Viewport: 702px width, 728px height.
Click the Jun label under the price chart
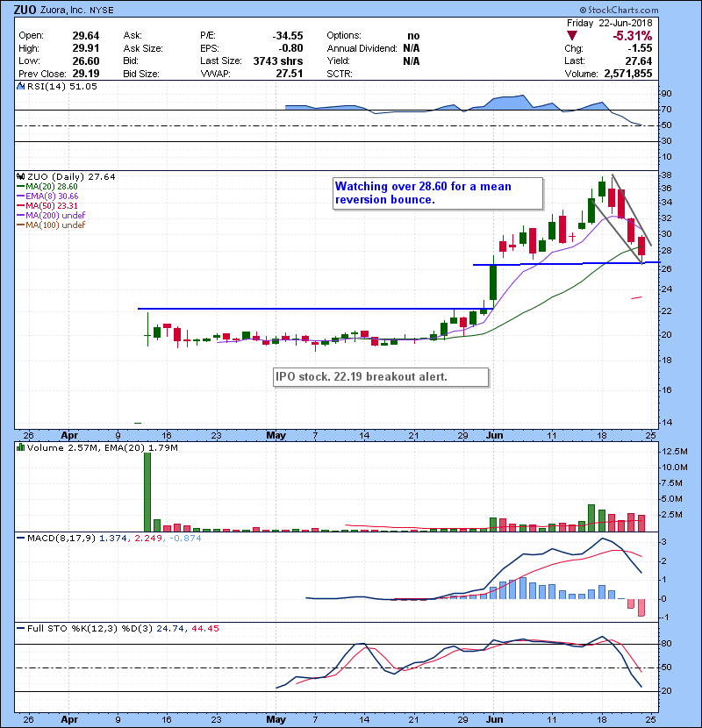click(494, 436)
